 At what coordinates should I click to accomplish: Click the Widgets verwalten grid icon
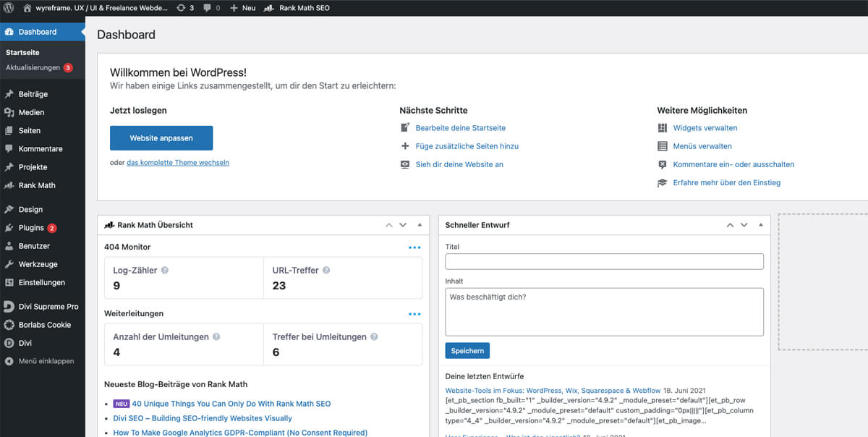point(662,127)
